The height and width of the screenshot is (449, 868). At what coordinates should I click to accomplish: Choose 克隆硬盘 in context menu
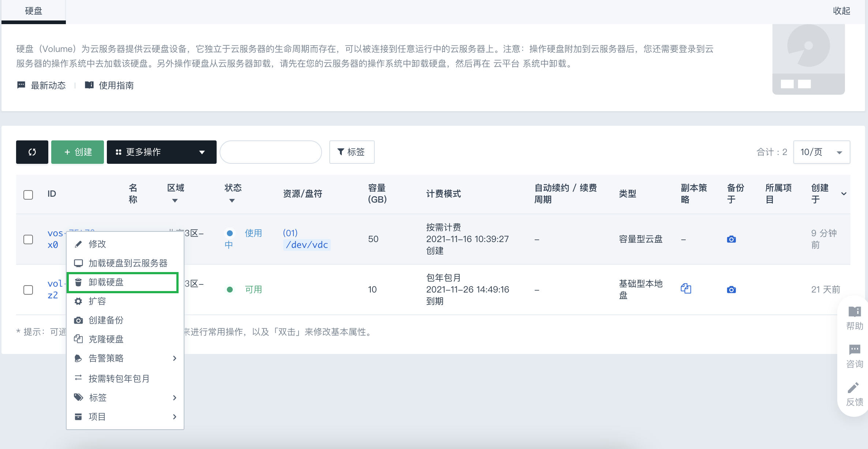106,339
